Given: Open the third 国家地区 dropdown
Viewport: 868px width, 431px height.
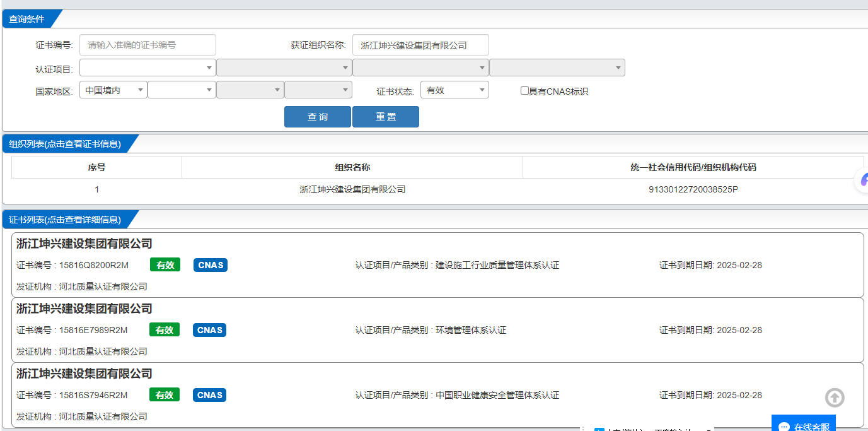Looking at the screenshot, I should [x=250, y=90].
